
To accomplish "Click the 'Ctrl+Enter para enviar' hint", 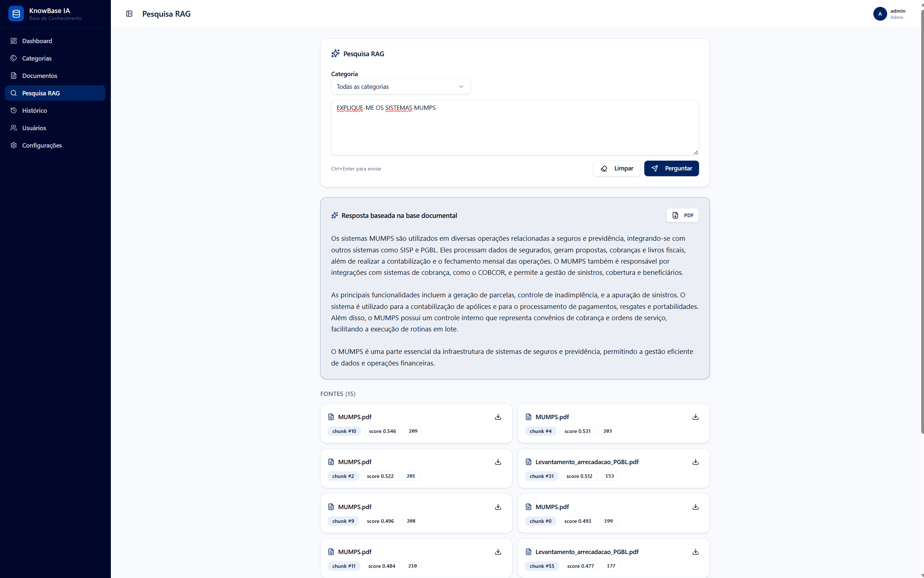I will coord(357,169).
